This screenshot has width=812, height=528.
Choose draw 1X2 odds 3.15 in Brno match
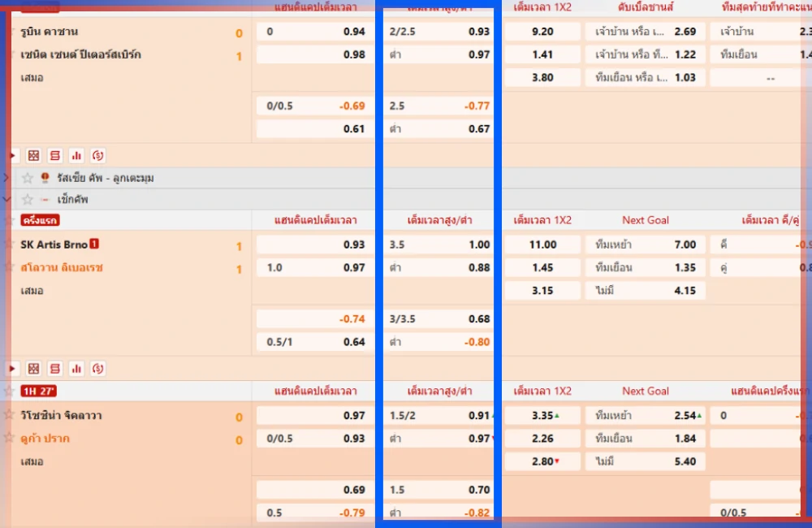coord(542,291)
